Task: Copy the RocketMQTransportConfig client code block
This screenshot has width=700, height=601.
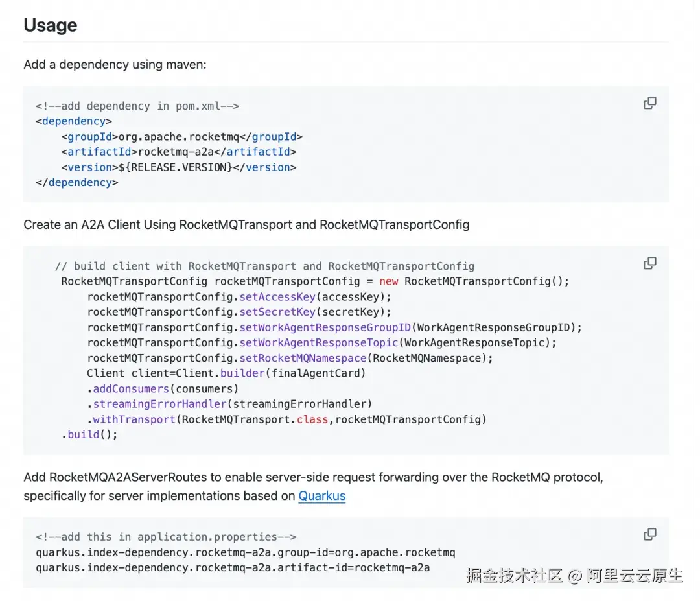Action: [649, 263]
